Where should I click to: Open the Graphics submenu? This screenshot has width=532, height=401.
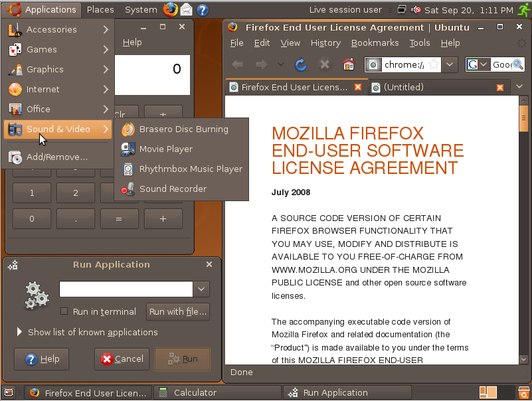click(58, 69)
